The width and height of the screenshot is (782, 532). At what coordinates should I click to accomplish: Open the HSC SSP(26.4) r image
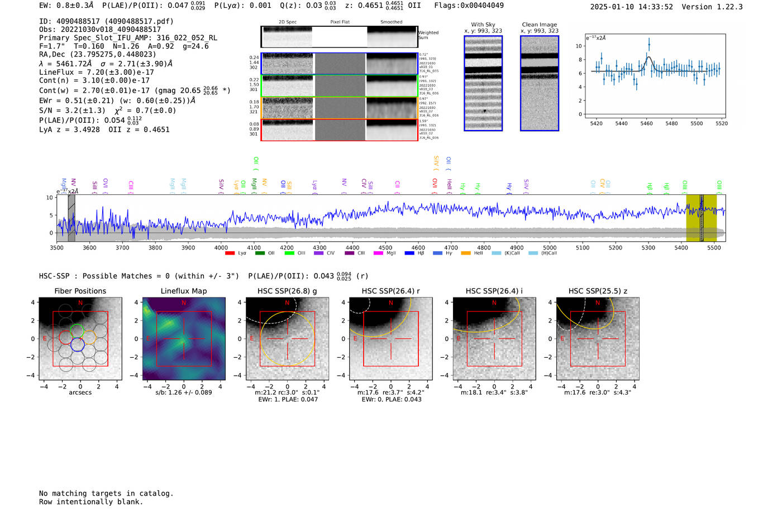tap(390, 338)
